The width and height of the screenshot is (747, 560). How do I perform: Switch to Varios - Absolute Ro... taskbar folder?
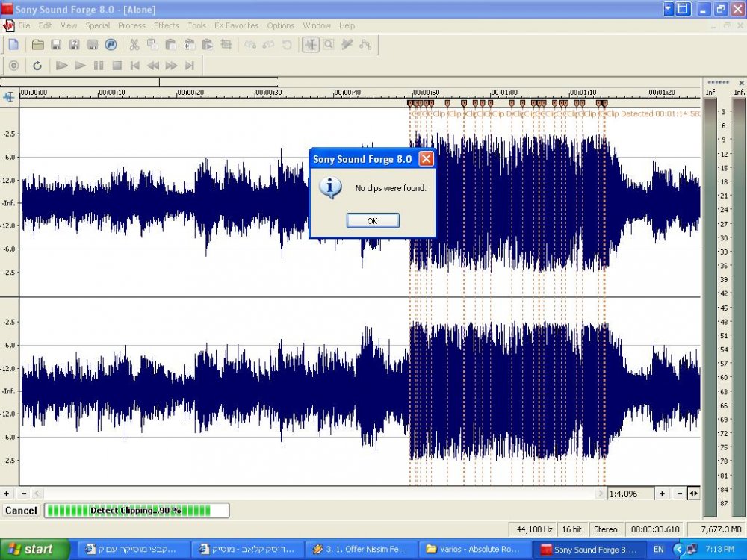tap(473, 549)
